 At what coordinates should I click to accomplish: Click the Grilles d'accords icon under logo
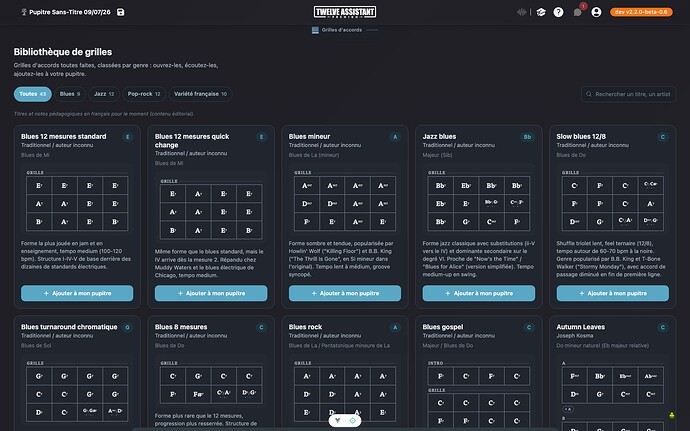(x=315, y=30)
